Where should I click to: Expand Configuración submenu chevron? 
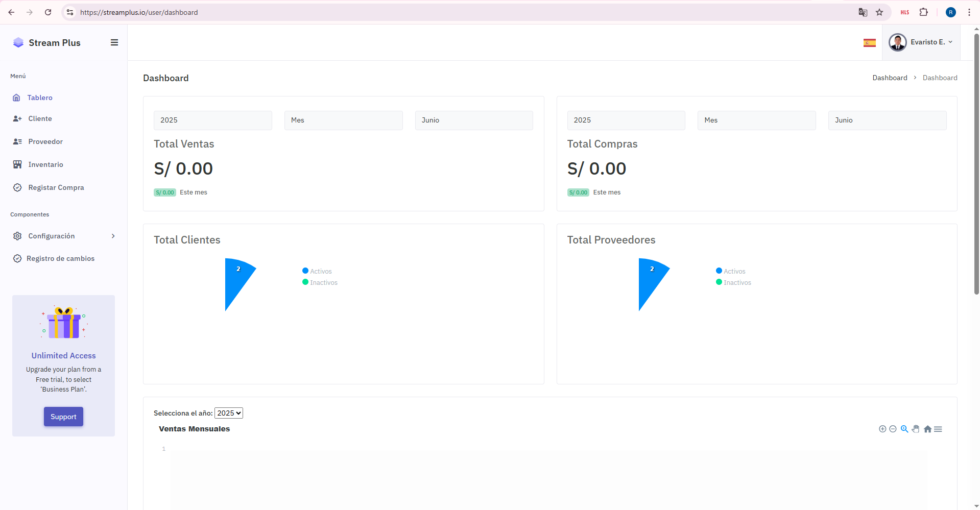pos(113,236)
